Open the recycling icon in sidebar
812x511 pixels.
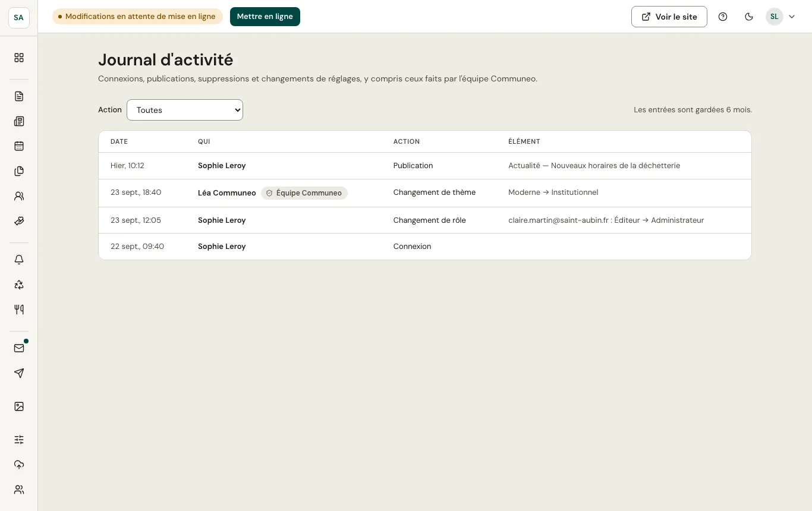point(19,285)
